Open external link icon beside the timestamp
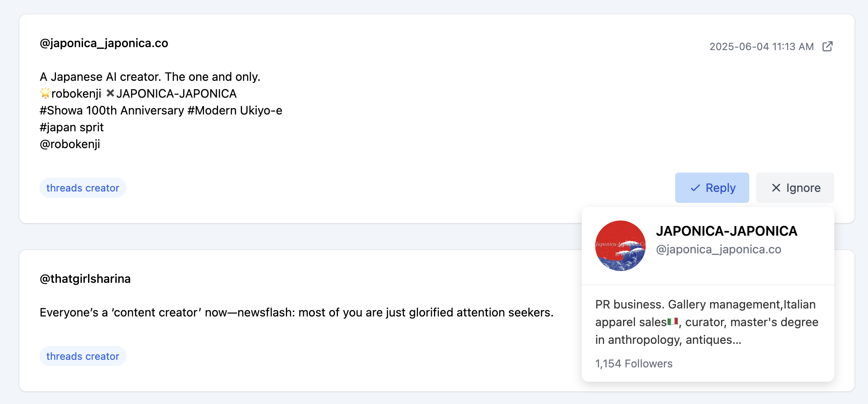The width and height of the screenshot is (868, 404). coord(827,46)
